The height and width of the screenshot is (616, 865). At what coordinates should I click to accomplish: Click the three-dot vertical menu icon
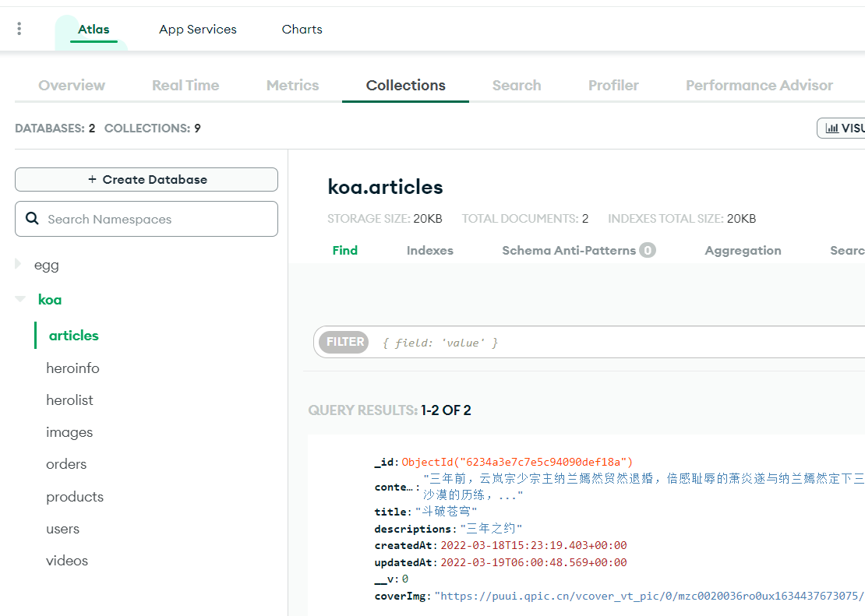(19, 29)
